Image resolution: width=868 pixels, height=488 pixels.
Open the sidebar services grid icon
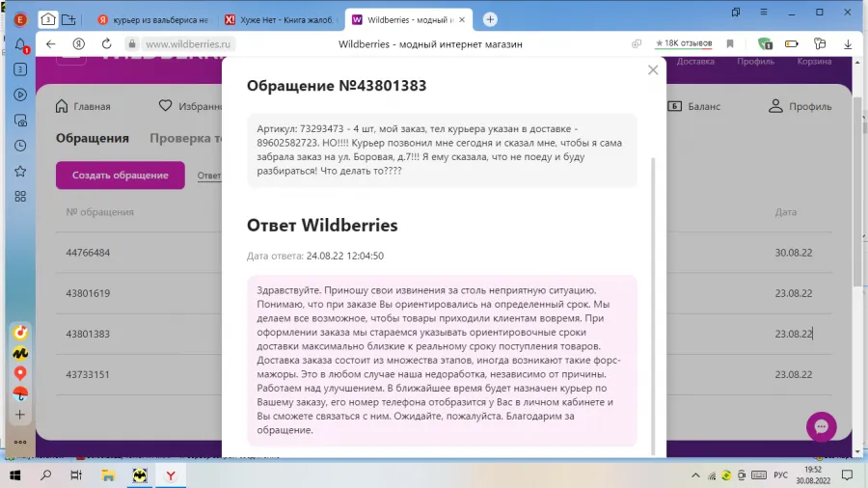[20, 197]
